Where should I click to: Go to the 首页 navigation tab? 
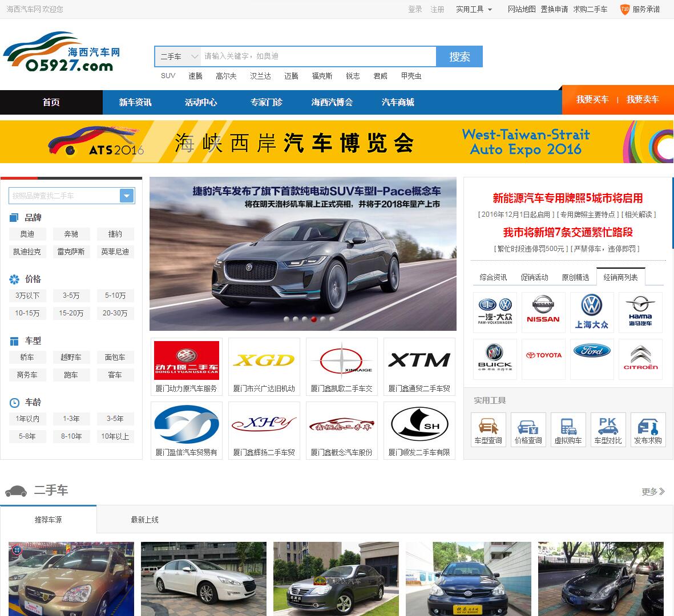pos(51,102)
